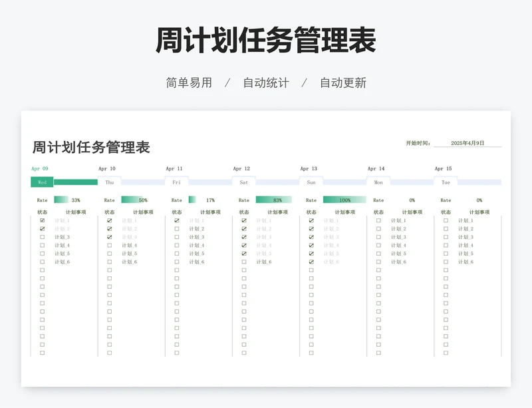Uncheck the Wed 计划_2 status checkbox
Image resolution: width=532 pixels, height=408 pixels.
42,229
